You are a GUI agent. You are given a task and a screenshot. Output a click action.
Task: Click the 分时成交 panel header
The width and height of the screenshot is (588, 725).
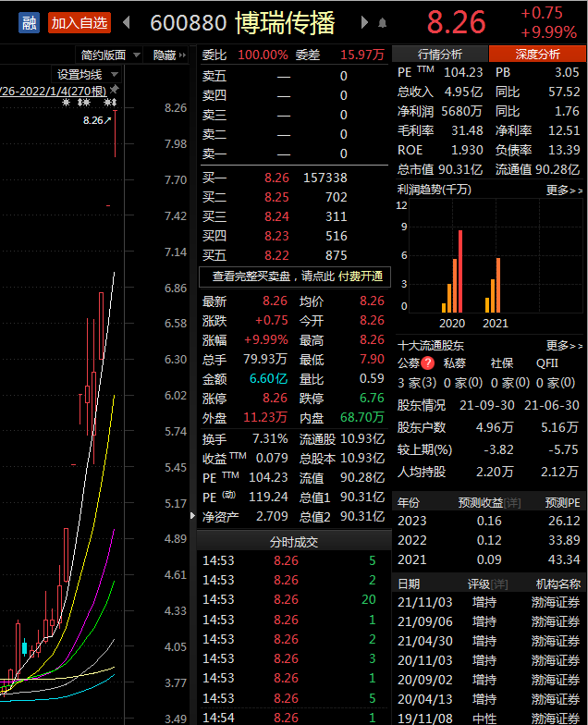293,542
